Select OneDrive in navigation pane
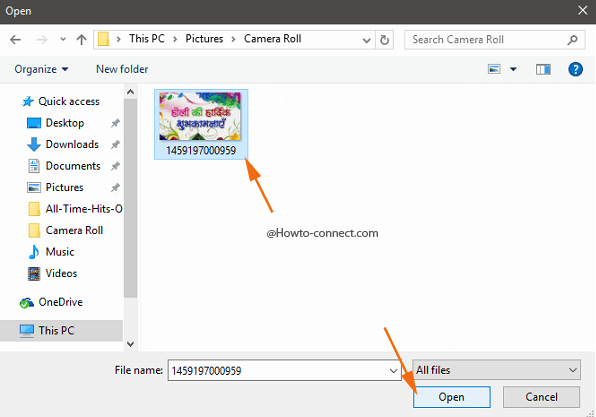The image size is (596, 417). 51,302
